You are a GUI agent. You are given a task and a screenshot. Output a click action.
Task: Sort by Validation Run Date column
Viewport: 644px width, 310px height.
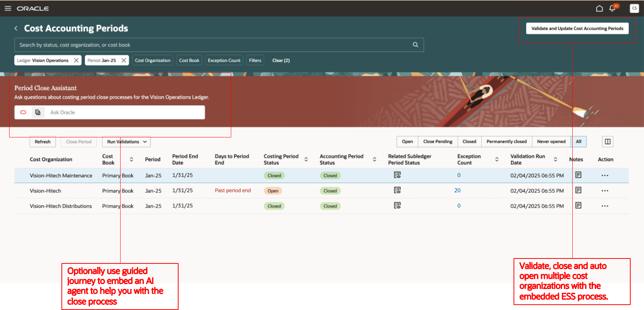point(555,160)
